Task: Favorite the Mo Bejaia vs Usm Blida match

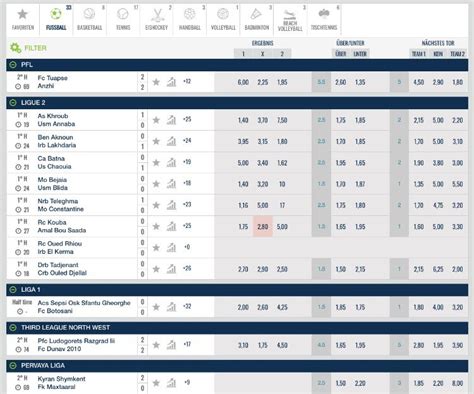Action: [x=156, y=184]
